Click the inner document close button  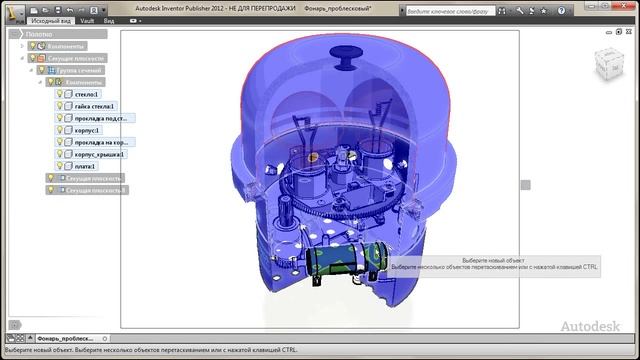629,32
